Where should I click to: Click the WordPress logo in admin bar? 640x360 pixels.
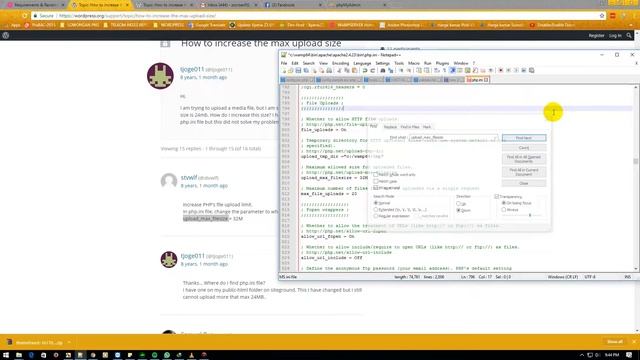pos(6,36)
